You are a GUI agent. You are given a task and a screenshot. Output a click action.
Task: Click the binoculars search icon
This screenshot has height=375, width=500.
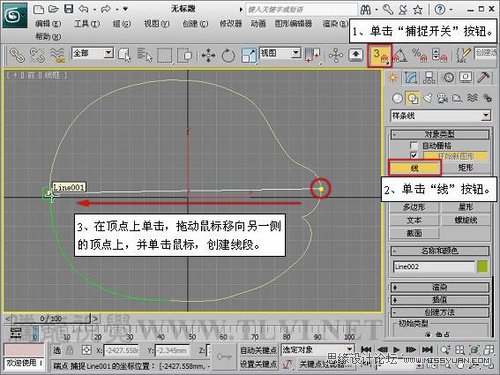point(366,10)
